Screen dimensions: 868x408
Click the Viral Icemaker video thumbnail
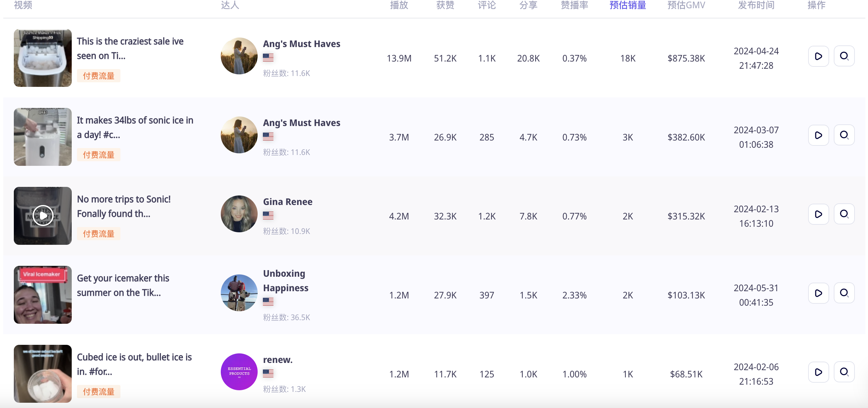[42, 295]
